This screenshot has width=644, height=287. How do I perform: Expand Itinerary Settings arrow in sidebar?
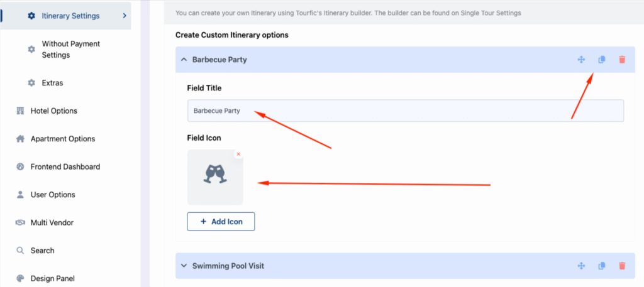pos(125,16)
